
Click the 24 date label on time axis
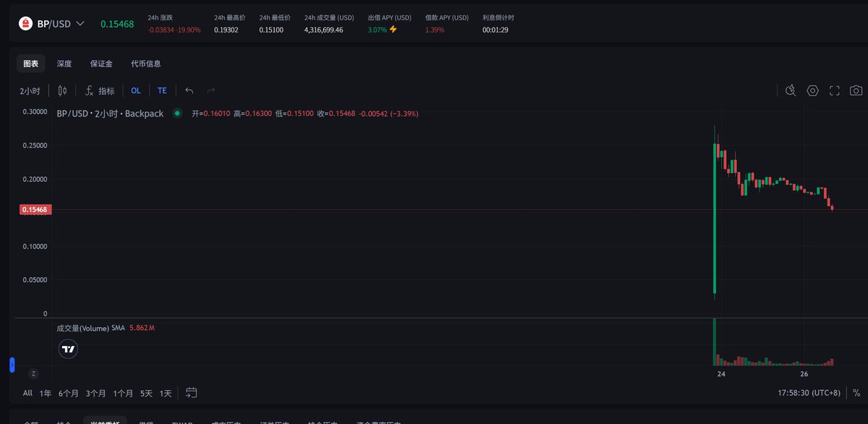721,375
